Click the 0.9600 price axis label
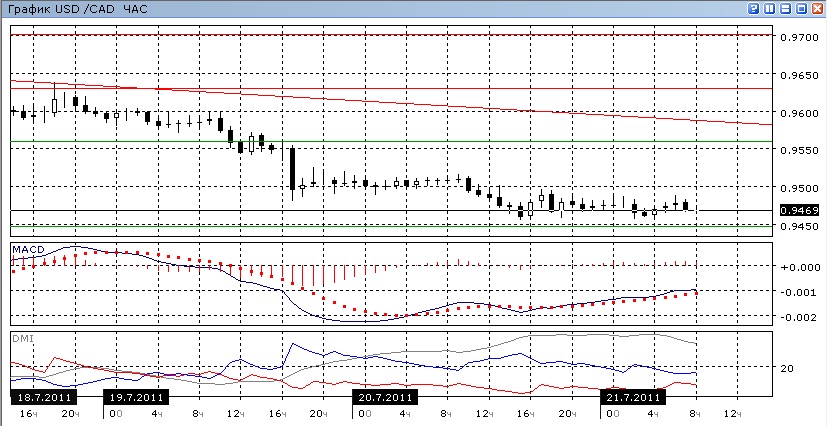The height and width of the screenshot is (426, 827). click(799, 113)
